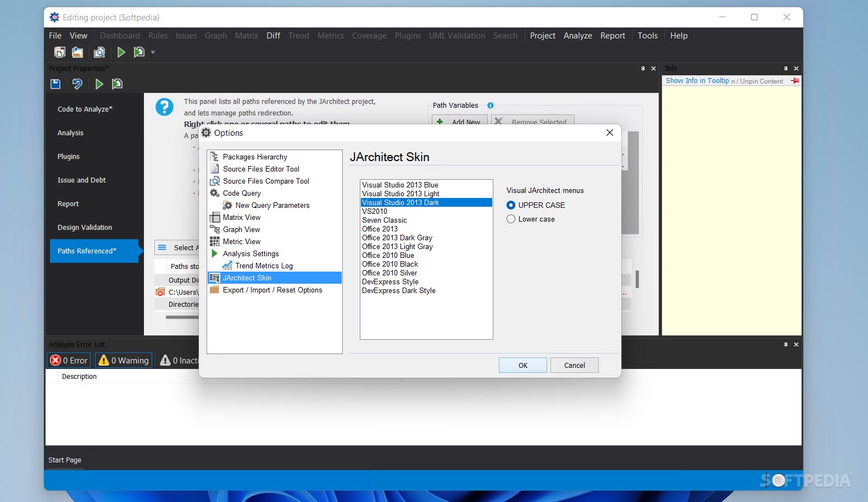Close the Analysis Error List panel

point(796,345)
